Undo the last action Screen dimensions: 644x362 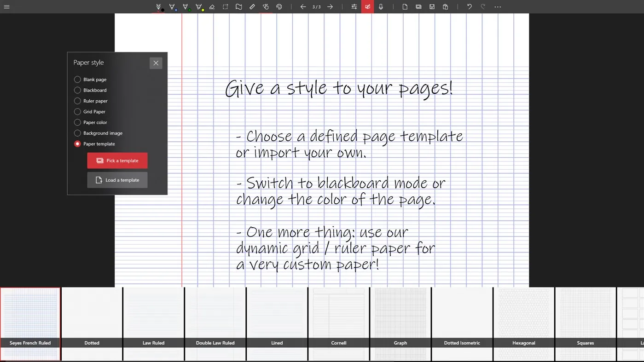pyautogui.click(x=469, y=6)
